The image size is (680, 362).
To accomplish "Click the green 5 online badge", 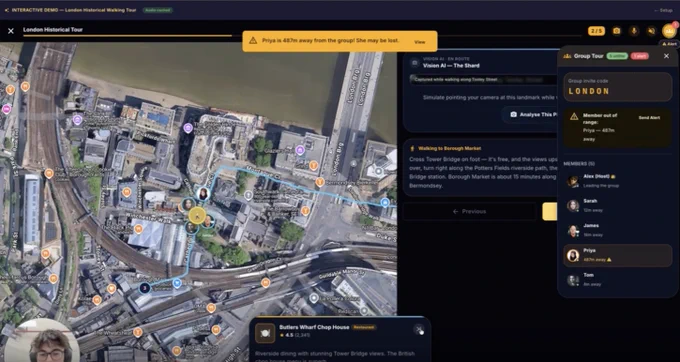I will coord(617,56).
